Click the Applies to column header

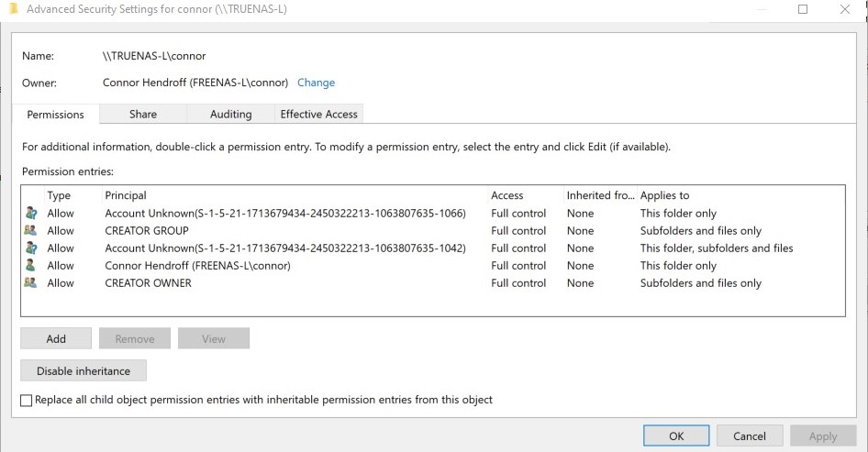pyautogui.click(x=664, y=195)
